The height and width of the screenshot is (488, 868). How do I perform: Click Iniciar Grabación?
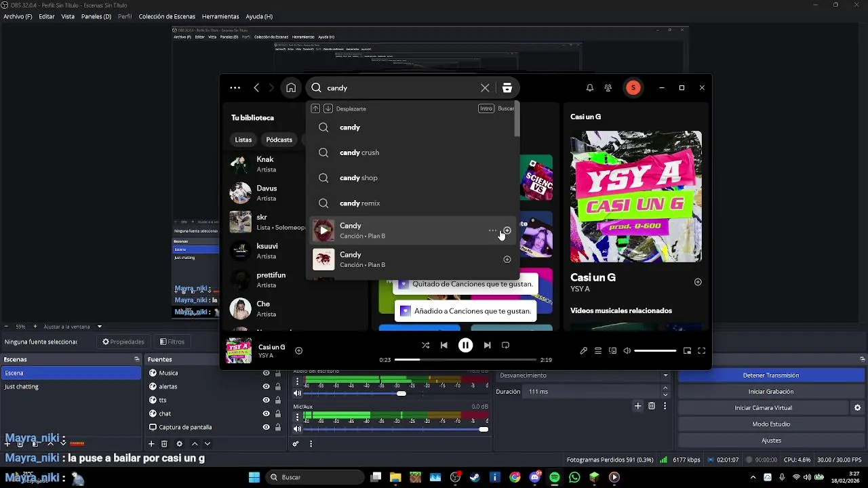(771, 392)
